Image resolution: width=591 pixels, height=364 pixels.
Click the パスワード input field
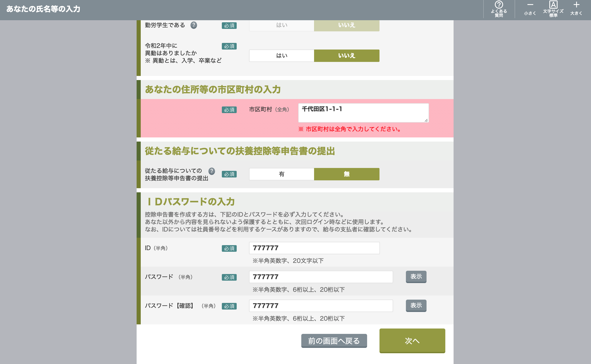click(321, 277)
